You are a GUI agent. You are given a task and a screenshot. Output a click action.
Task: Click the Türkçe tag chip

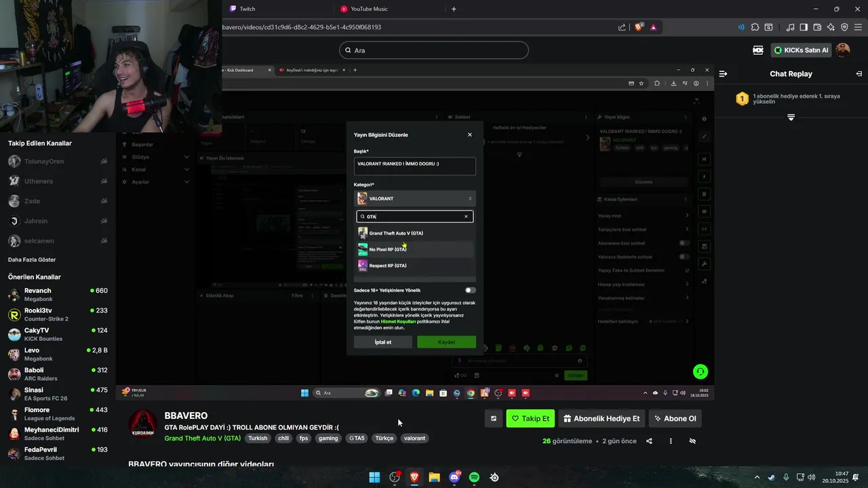(384, 439)
